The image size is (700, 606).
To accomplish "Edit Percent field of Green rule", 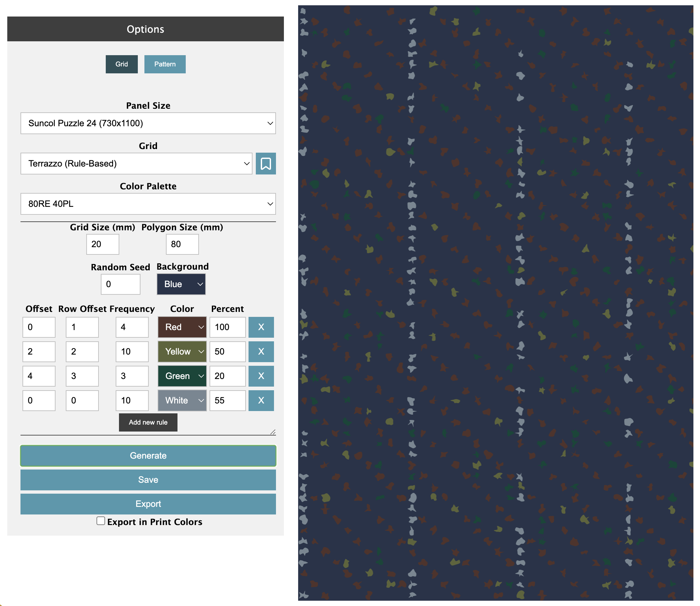I will coord(228,376).
